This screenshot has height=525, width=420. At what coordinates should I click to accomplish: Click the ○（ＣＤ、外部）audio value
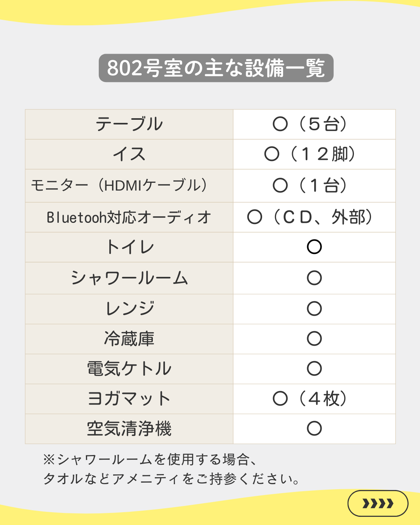tap(310, 217)
